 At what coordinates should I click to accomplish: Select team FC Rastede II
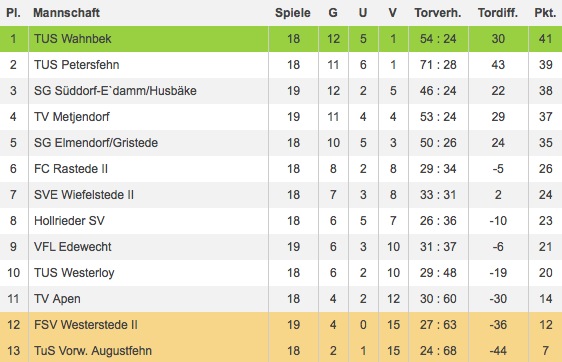click(x=71, y=169)
